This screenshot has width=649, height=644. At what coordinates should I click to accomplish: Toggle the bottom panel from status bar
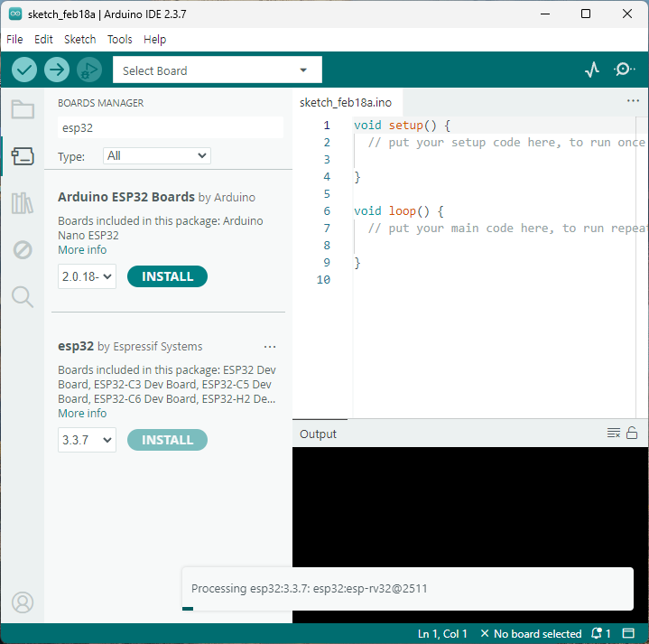[x=629, y=634]
